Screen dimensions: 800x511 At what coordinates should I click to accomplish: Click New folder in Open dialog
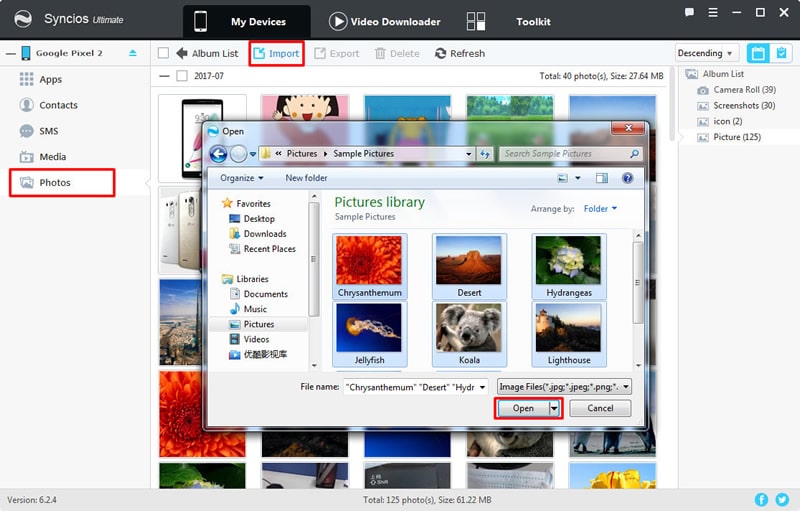[306, 178]
